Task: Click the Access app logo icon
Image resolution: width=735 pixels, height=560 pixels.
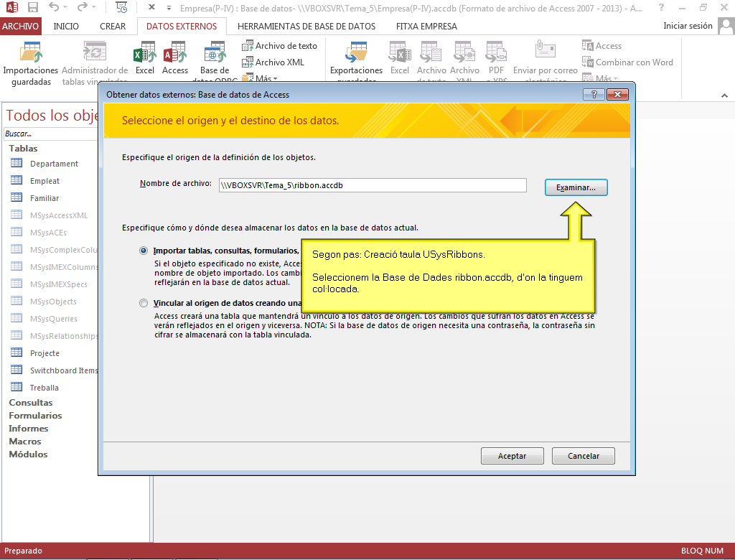Action: pos(12,7)
